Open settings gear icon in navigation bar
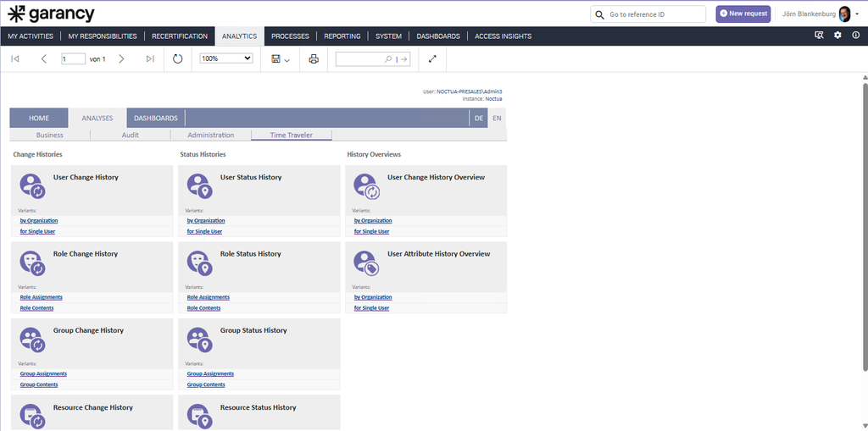Screen dimensions: 868x431 pyautogui.click(x=837, y=36)
